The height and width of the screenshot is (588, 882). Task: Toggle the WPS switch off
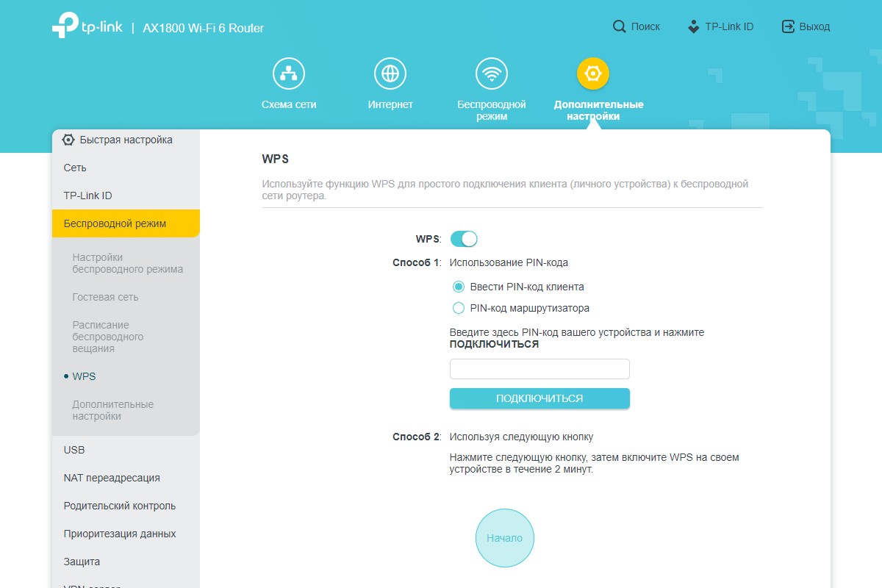click(x=464, y=239)
